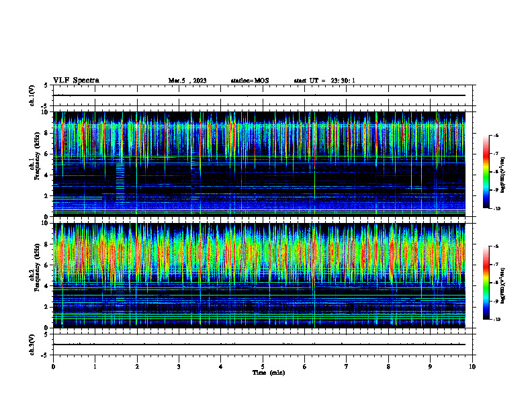Click the ch.1 spectrogram color scale bar
This screenshot has height=411, width=532.
(486, 172)
